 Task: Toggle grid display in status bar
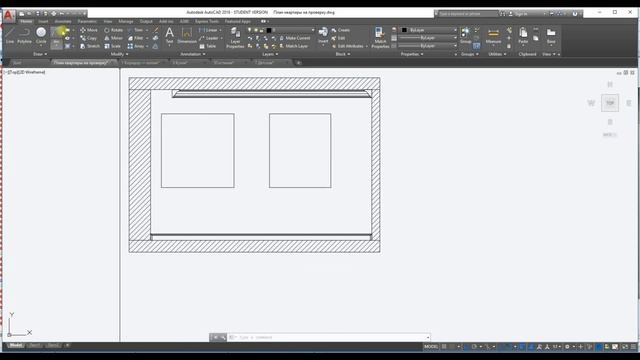444,347
